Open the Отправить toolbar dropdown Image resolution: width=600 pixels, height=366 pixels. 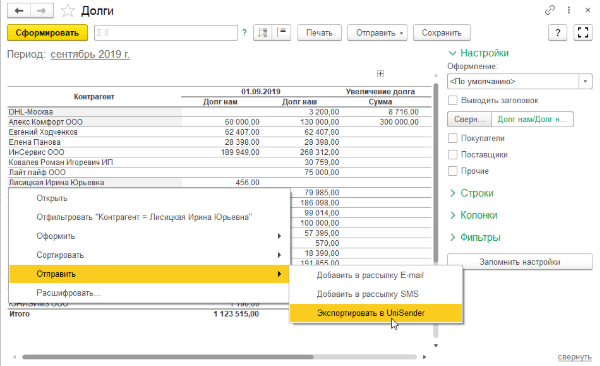coord(377,33)
